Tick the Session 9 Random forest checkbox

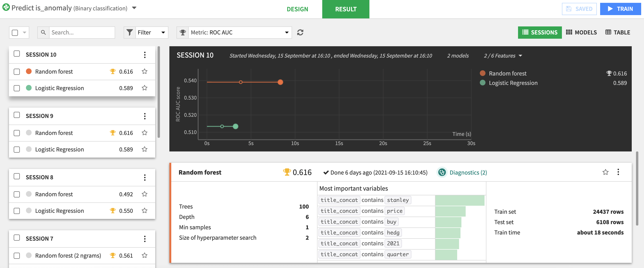17,133
